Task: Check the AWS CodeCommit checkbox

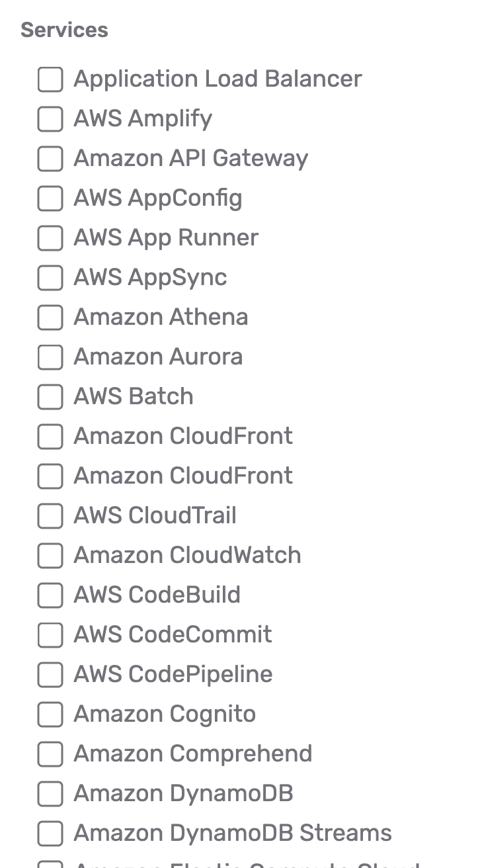Action: tap(50, 635)
